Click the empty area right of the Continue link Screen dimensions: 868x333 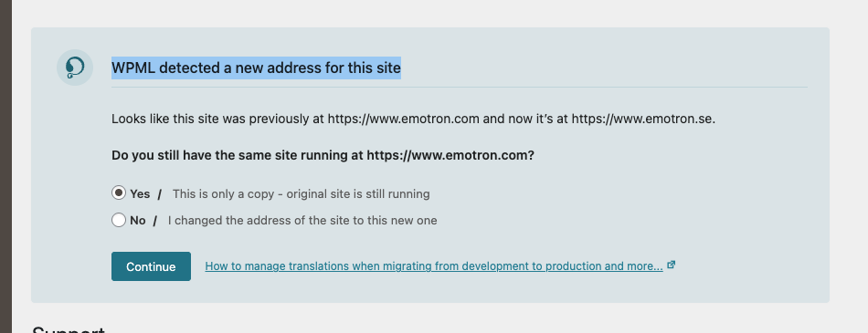point(742,266)
